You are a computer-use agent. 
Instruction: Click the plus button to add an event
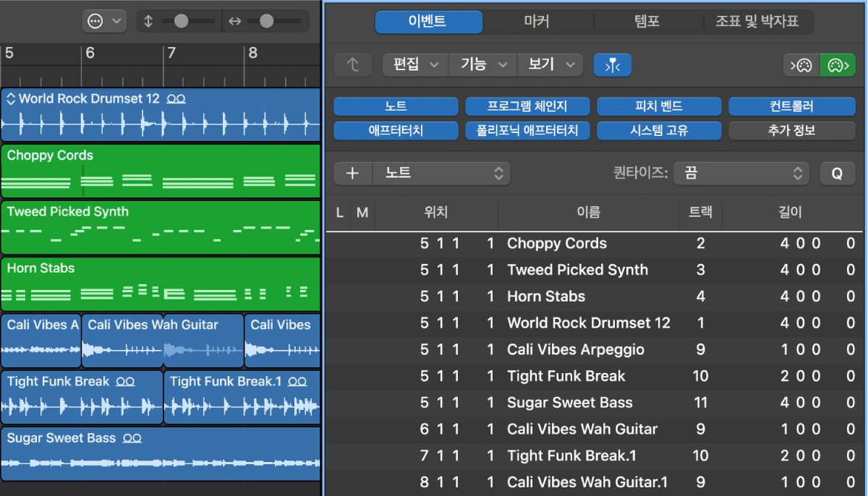tap(353, 174)
